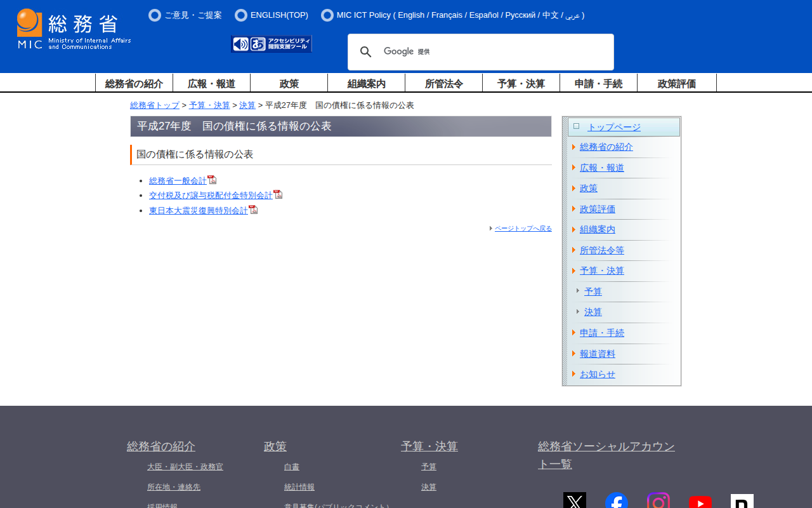Viewport: 812px width, 508px height.
Task: Open the X social media icon
Action: 574,502
